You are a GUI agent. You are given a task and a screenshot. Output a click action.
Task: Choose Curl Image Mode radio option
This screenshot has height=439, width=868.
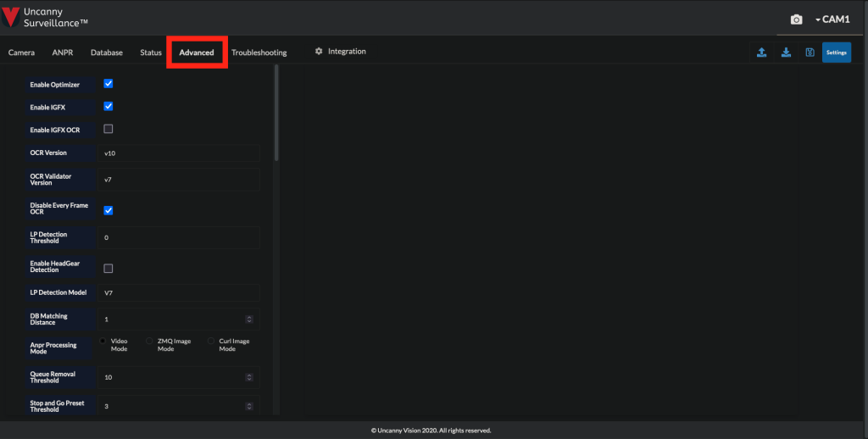212,341
